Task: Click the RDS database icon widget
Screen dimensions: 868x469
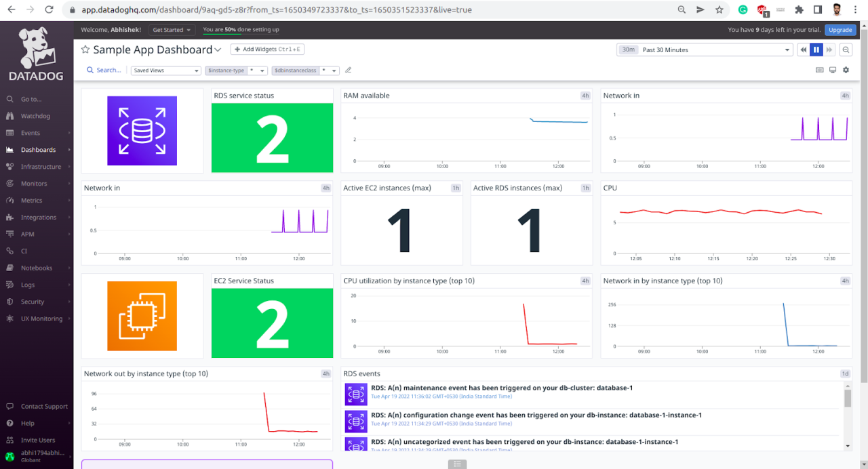Action: pyautogui.click(x=142, y=131)
